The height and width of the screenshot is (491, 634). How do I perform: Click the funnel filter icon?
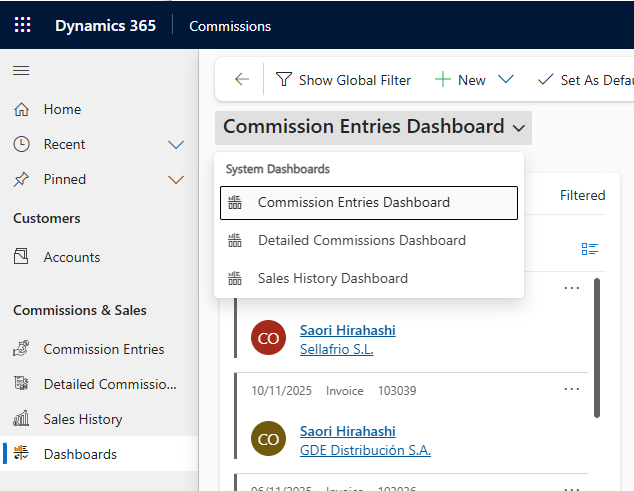[x=284, y=79]
